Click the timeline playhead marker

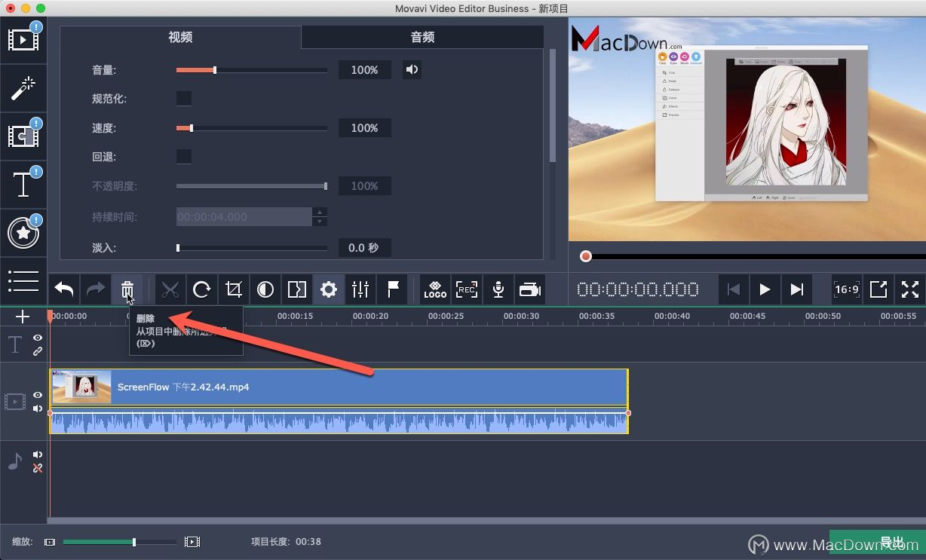point(51,317)
